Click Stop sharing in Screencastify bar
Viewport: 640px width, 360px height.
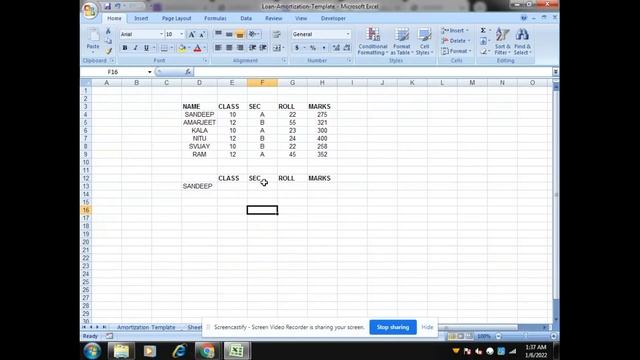[x=393, y=327]
